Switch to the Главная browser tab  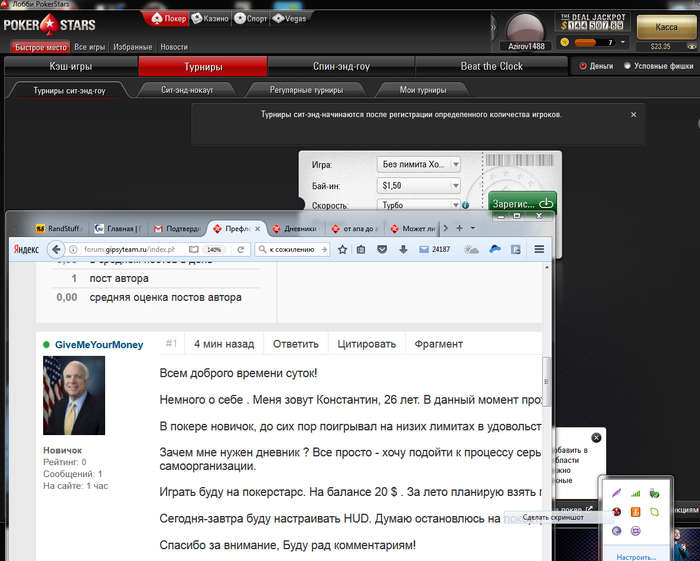coord(119,229)
